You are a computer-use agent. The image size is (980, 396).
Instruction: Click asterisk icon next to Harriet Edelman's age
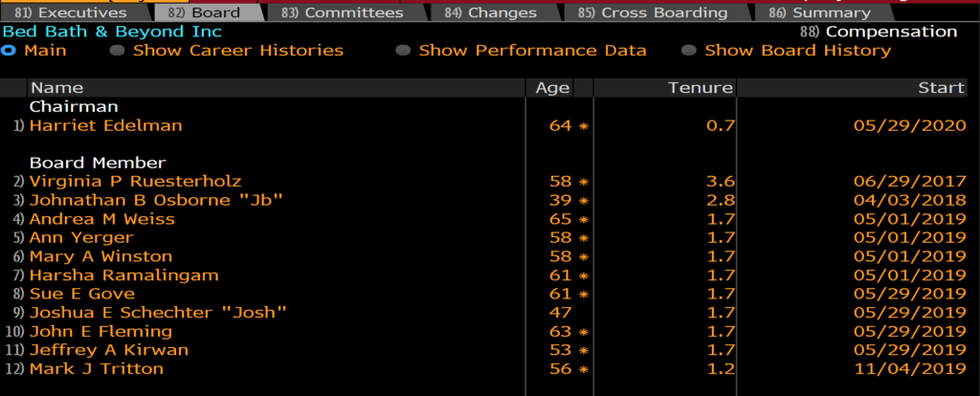584,126
